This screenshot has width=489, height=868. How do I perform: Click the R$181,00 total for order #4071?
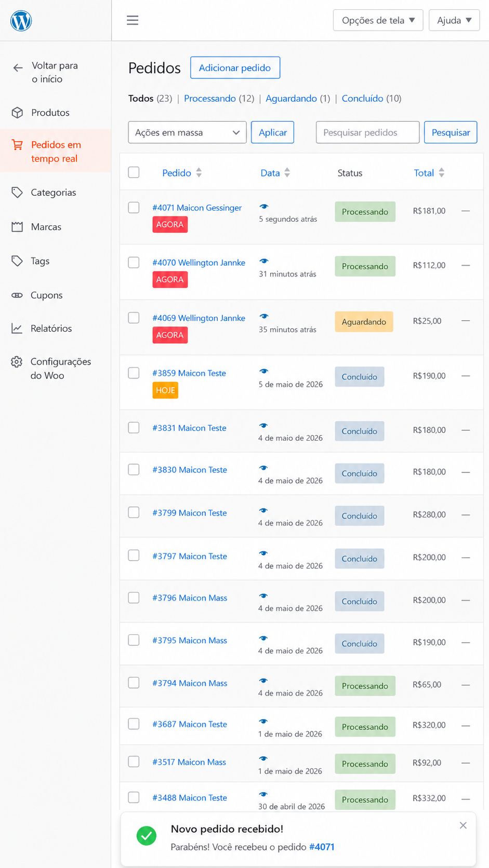point(429,211)
